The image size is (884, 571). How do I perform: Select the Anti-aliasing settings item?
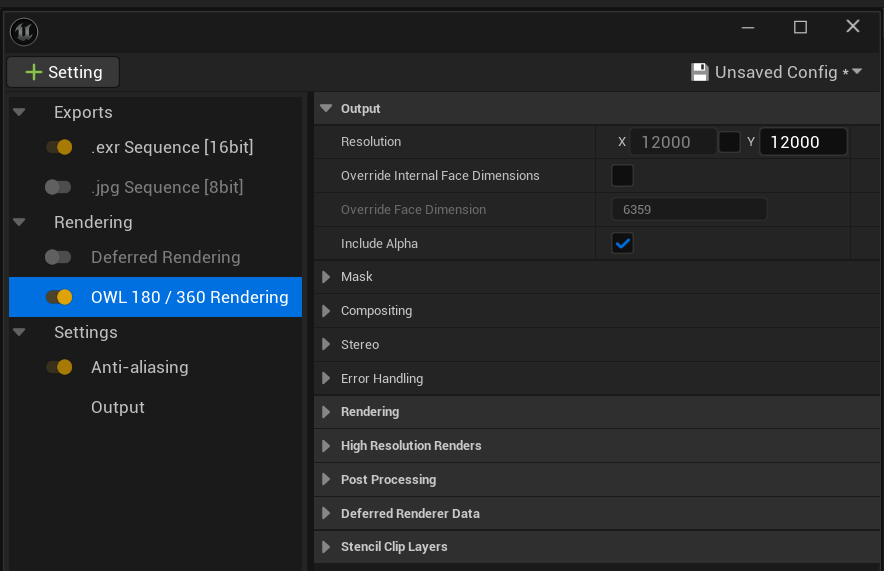pyautogui.click(x=140, y=367)
